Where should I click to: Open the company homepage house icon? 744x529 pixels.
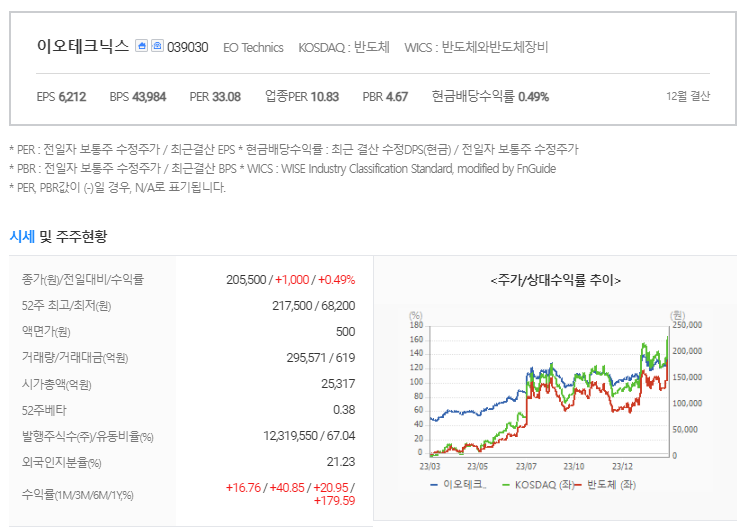[x=141, y=46]
